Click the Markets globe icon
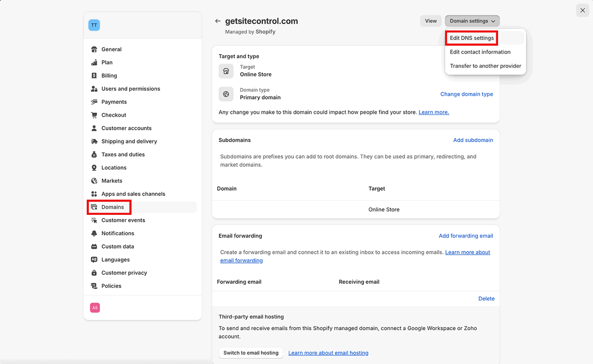 [x=94, y=181]
